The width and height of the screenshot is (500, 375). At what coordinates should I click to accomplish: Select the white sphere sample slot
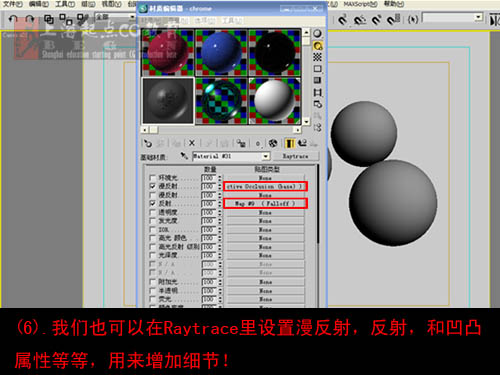click(274, 101)
